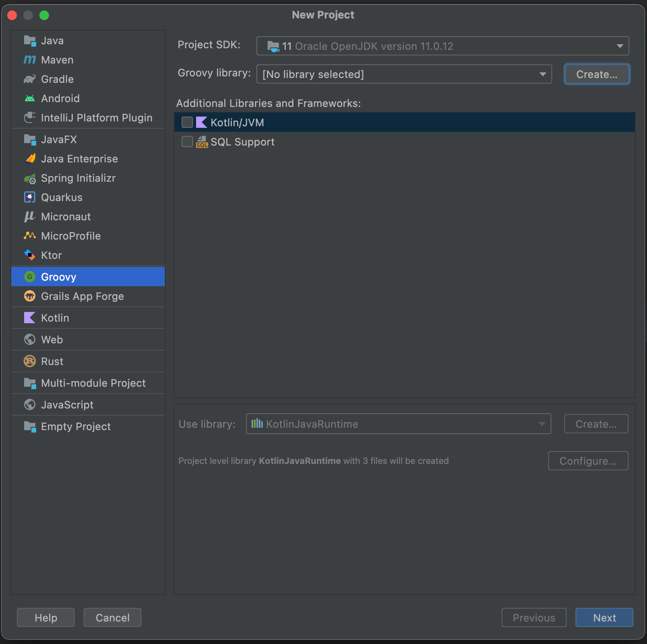Choose Micronaut from the sidebar

88,217
